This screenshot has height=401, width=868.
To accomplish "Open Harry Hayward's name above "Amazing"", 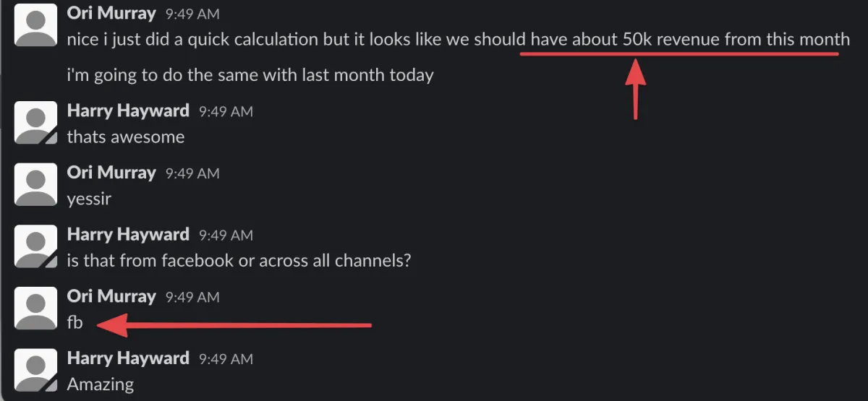I will (128, 359).
